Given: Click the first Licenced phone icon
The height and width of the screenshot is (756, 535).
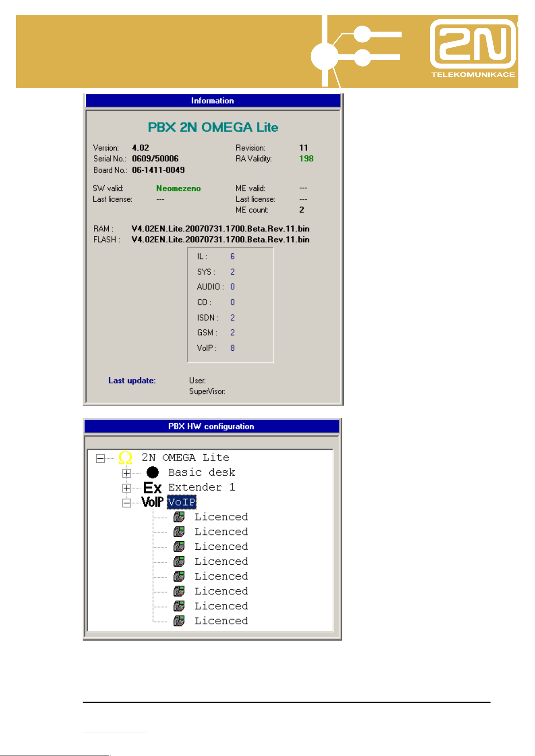Looking at the screenshot, I should click(x=179, y=517).
